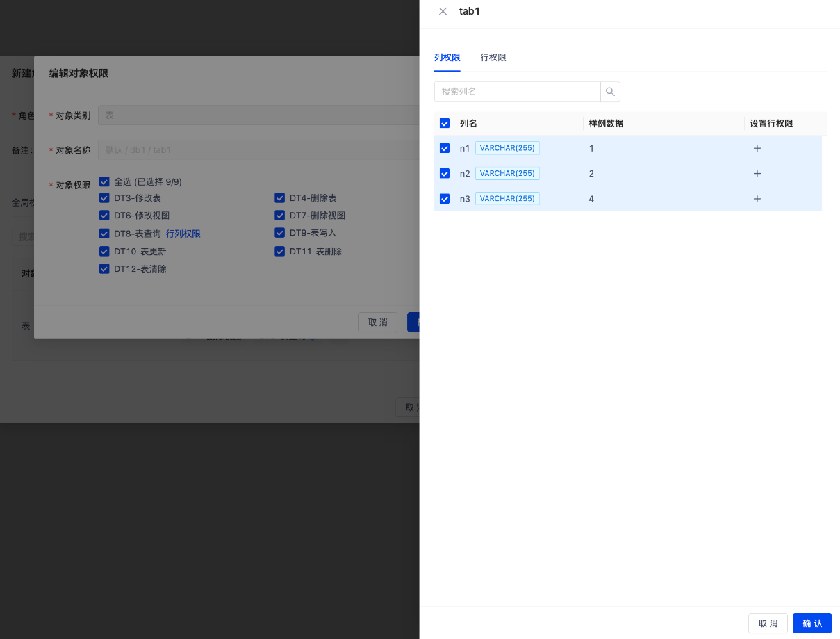Open the 对象类别 dropdown
840x639 pixels.
pos(257,115)
